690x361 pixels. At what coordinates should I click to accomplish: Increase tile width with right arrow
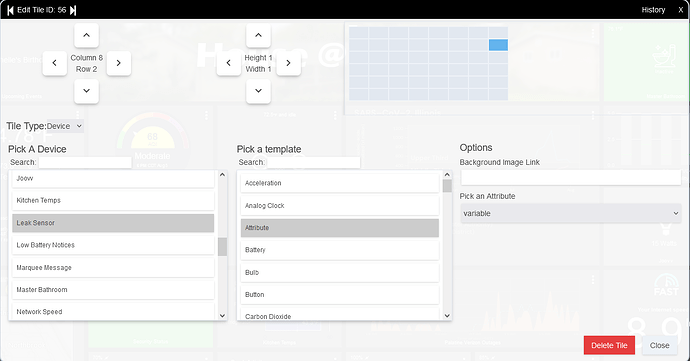click(x=288, y=63)
